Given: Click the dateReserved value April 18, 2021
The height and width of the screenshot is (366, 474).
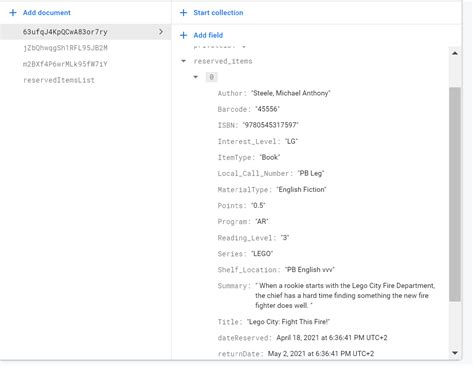Looking at the screenshot, I should click(332, 338).
